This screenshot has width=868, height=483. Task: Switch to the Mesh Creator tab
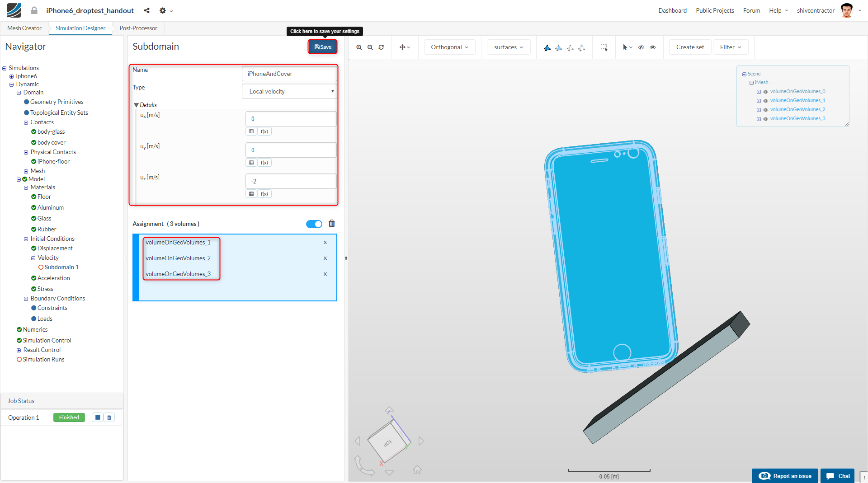point(24,28)
